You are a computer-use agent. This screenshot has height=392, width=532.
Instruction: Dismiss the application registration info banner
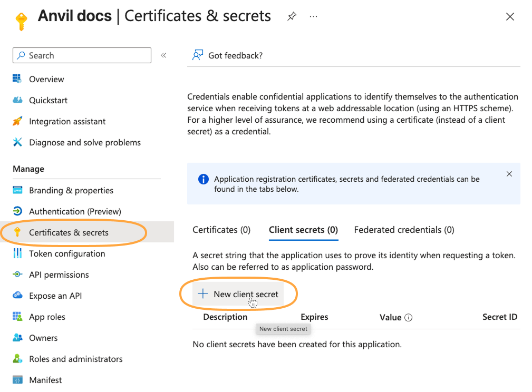click(509, 173)
